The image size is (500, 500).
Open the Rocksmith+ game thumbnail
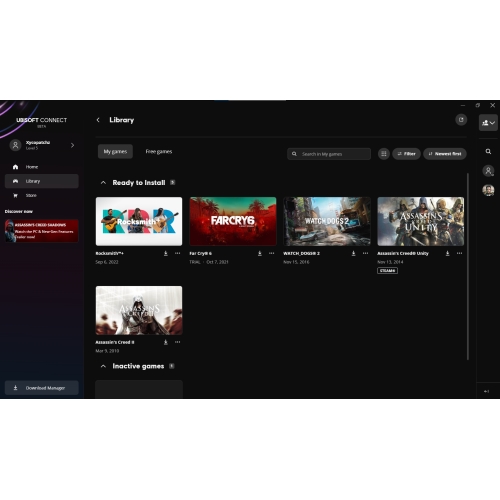click(x=139, y=221)
